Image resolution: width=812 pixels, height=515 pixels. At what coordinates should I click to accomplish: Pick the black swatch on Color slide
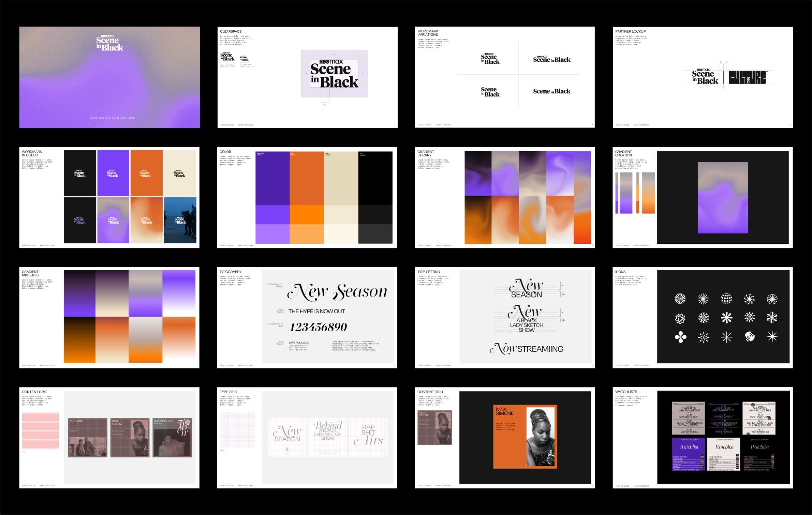375,178
